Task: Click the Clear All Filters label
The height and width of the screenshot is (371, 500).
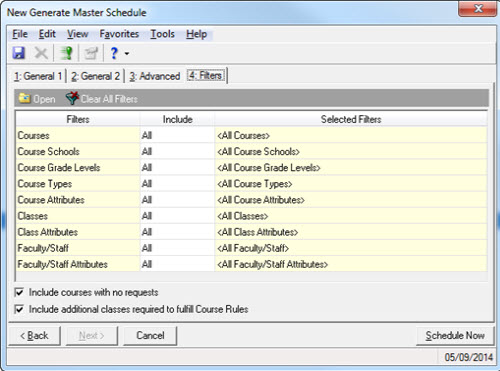Action: point(109,99)
